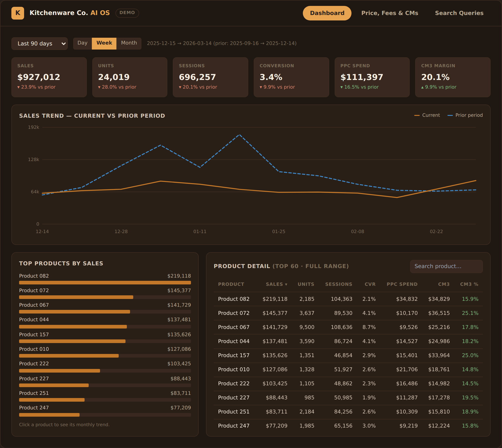Sort table by PPC SPEND column
This screenshot has height=448, width=502.
402,284
